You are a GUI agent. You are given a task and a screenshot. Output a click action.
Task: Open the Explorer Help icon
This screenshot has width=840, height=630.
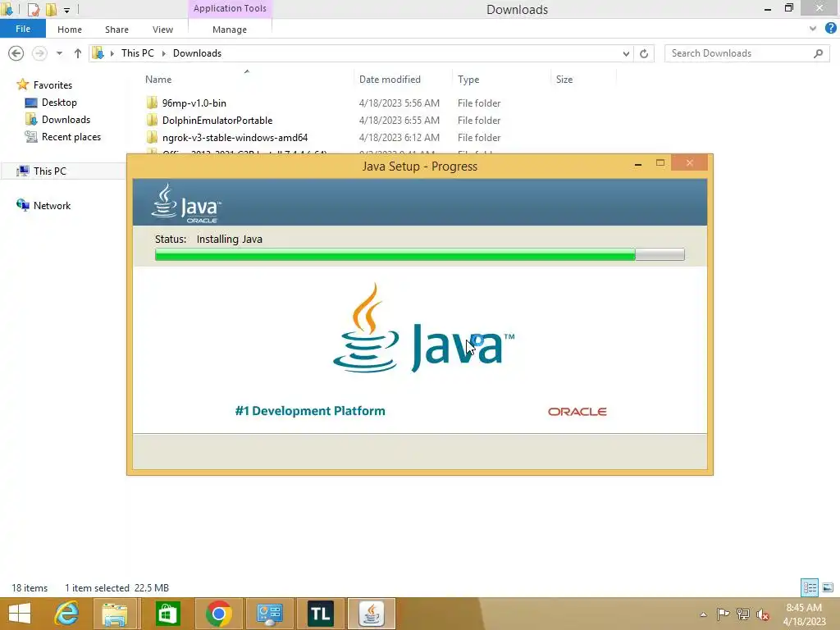click(x=830, y=29)
